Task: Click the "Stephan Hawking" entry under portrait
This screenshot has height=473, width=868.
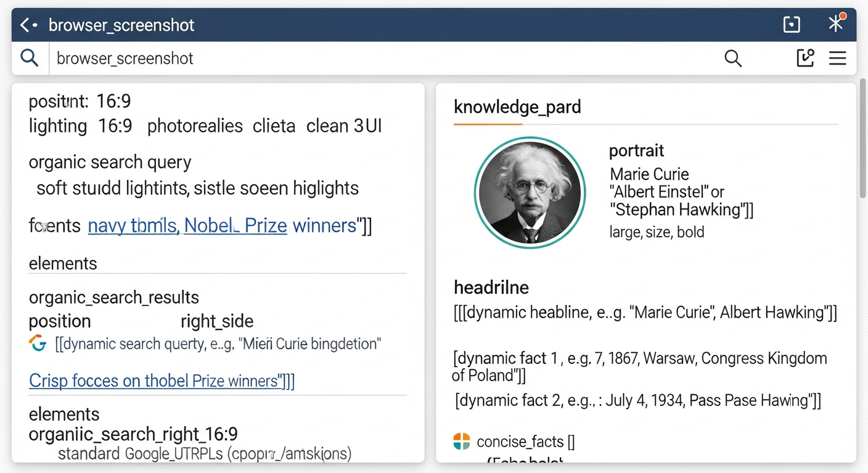Action: [x=681, y=210]
